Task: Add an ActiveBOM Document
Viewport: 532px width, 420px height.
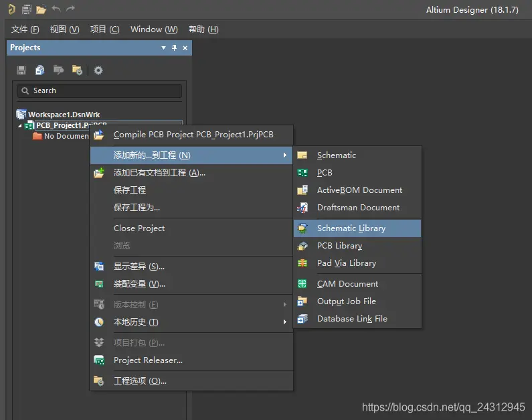Action: [x=357, y=190]
